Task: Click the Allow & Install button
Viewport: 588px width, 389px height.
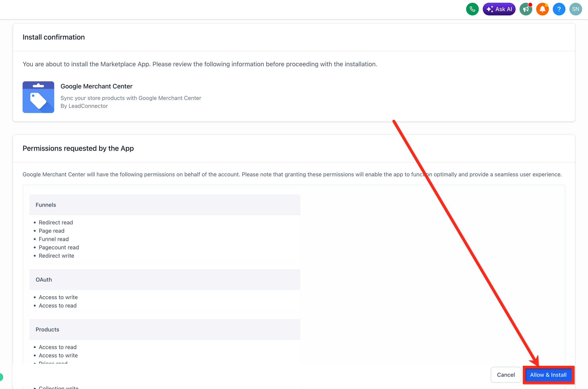Action: coord(548,375)
